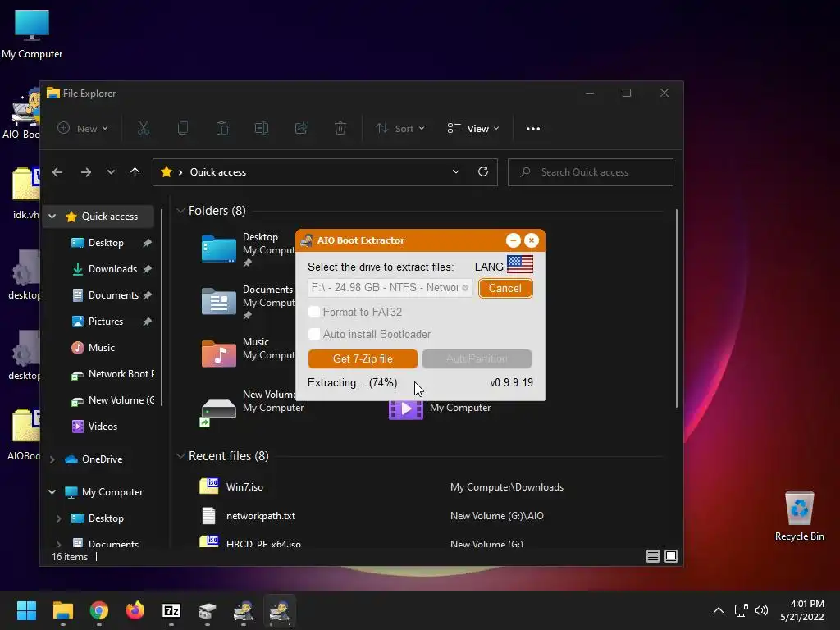Click the Rename icon in File Explorer toolbar
The width and height of the screenshot is (840, 630).
[x=262, y=128]
